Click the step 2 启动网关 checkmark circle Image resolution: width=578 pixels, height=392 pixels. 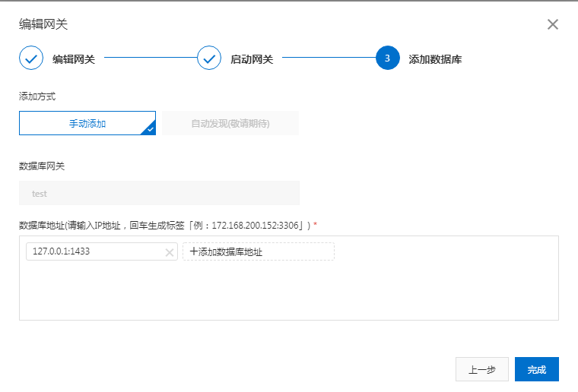[209, 58]
